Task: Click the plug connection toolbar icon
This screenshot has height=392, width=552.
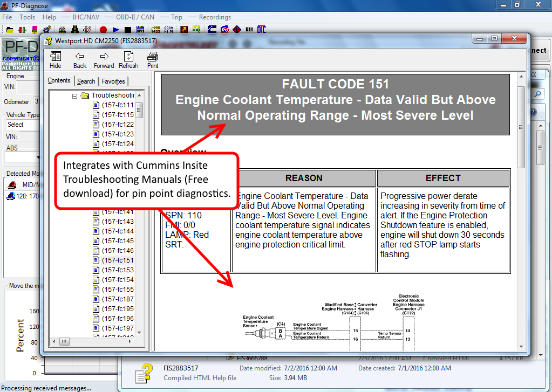Action: pos(47,30)
